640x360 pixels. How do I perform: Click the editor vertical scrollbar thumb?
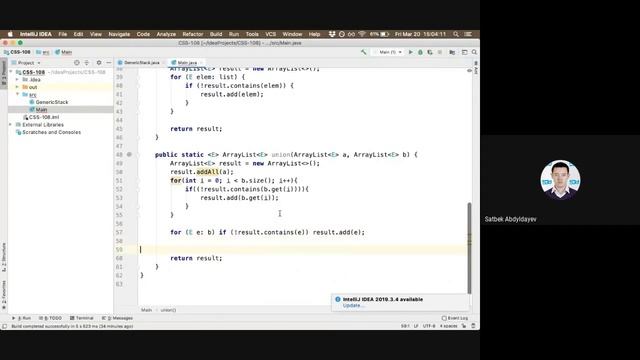[469, 248]
